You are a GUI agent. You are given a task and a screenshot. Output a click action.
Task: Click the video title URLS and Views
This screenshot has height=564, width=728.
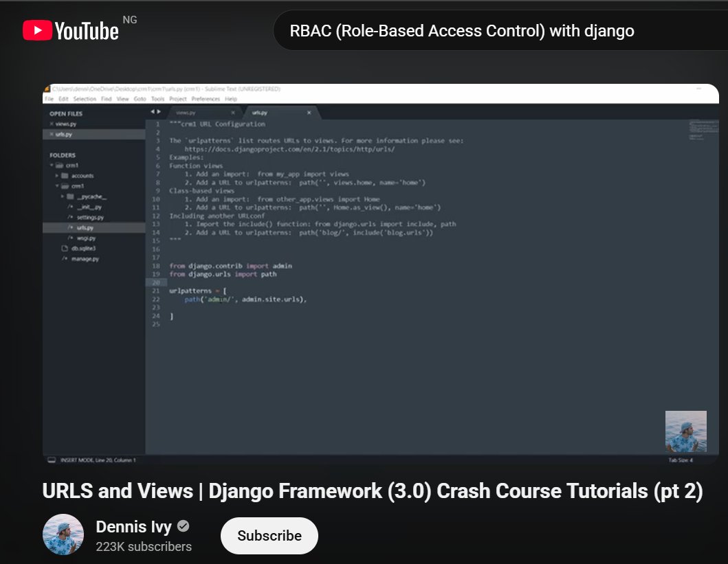coord(373,490)
